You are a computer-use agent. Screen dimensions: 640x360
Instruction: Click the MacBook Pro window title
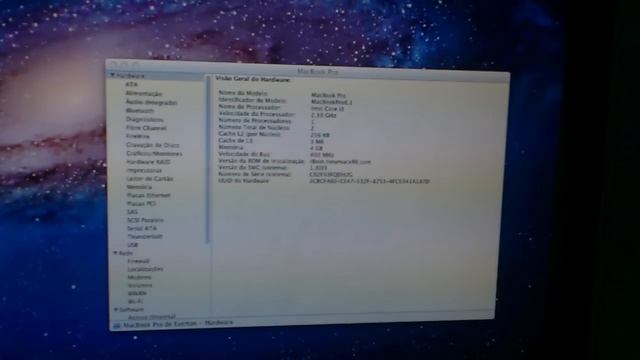pos(318,71)
